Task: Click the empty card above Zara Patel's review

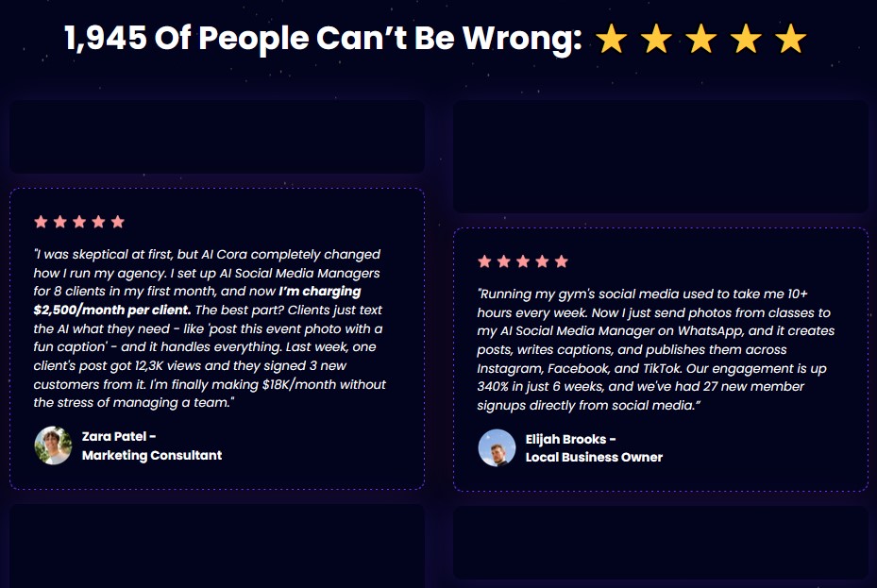Action: pos(216,137)
